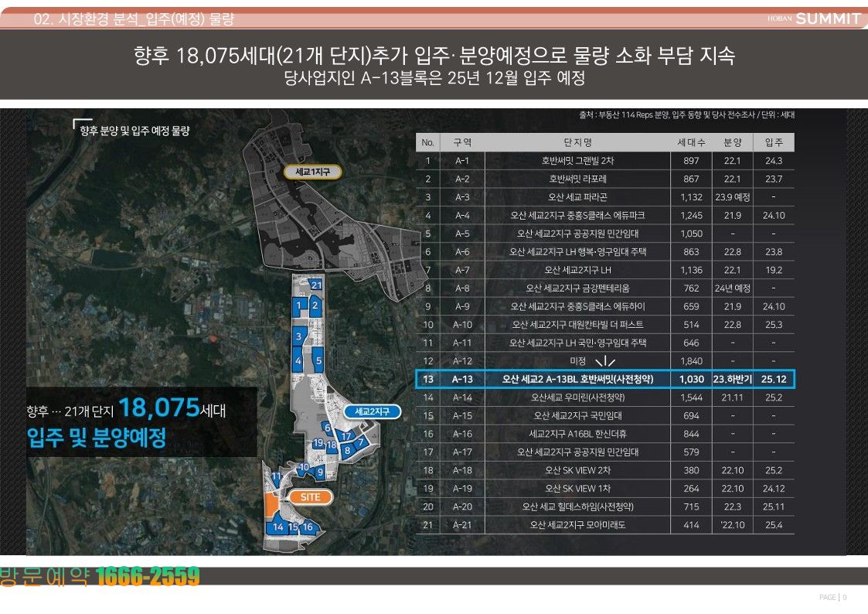
Task: Click the '구역' column header
Action: click(462, 142)
